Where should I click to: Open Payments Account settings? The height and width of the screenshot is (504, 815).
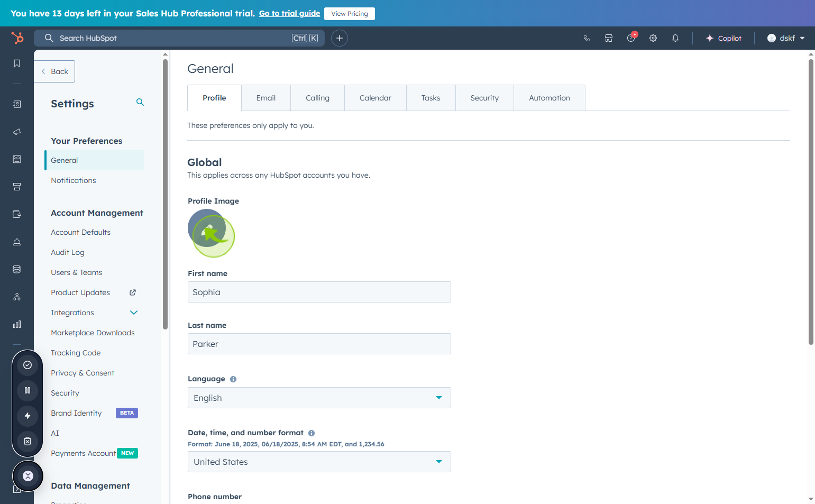[x=83, y=453]
